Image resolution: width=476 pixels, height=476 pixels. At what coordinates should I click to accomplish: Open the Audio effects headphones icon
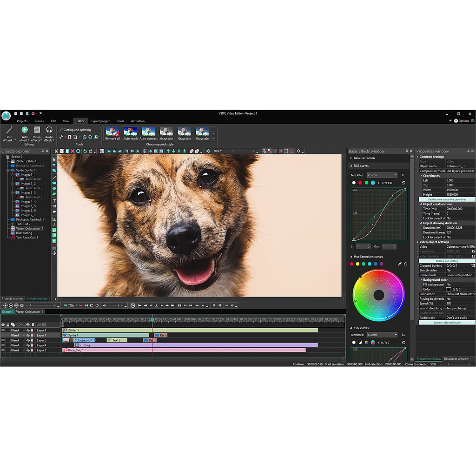[x=49, y=130]
